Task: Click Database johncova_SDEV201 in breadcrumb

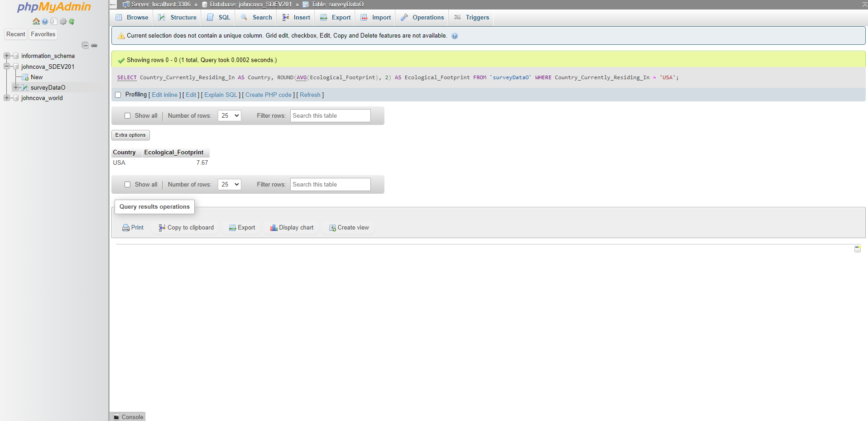Action: (x=251, y=5)
